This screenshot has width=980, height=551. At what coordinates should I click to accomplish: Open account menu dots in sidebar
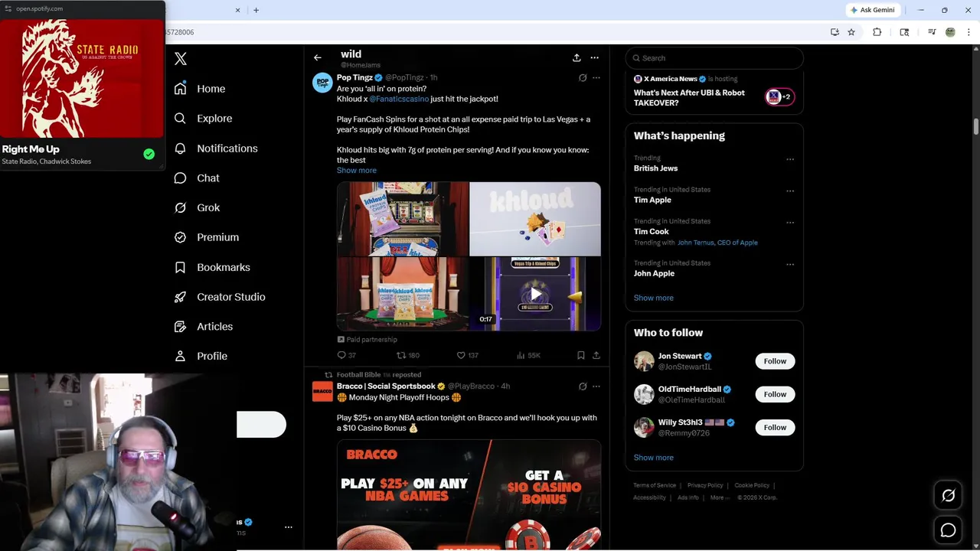[289, 527]
